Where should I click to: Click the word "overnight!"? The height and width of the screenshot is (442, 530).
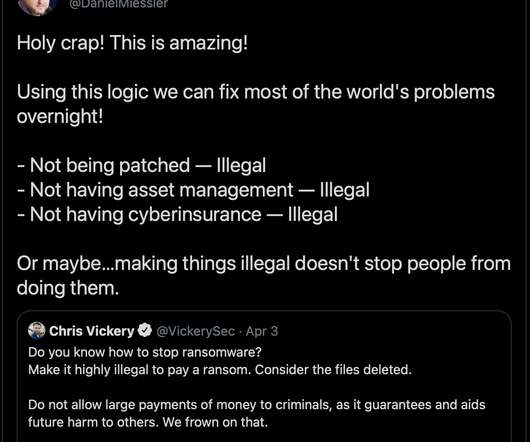[x=60, y=117]
